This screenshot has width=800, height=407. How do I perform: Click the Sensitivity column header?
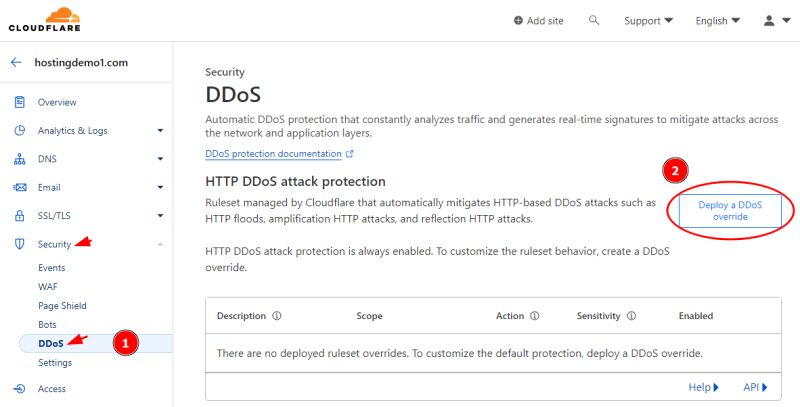(x=598, y=316)
